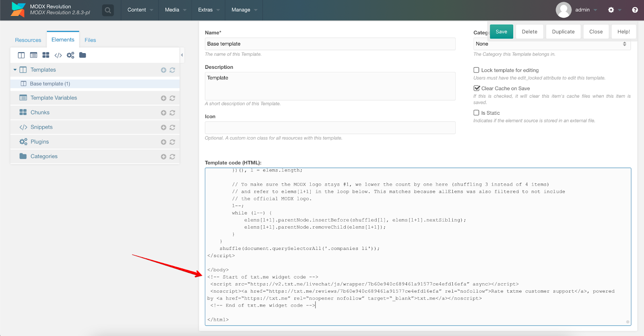Viewport: 644px width, 336px height.
Task: Refresh the Templates tree node
Action: pos(172,70)
